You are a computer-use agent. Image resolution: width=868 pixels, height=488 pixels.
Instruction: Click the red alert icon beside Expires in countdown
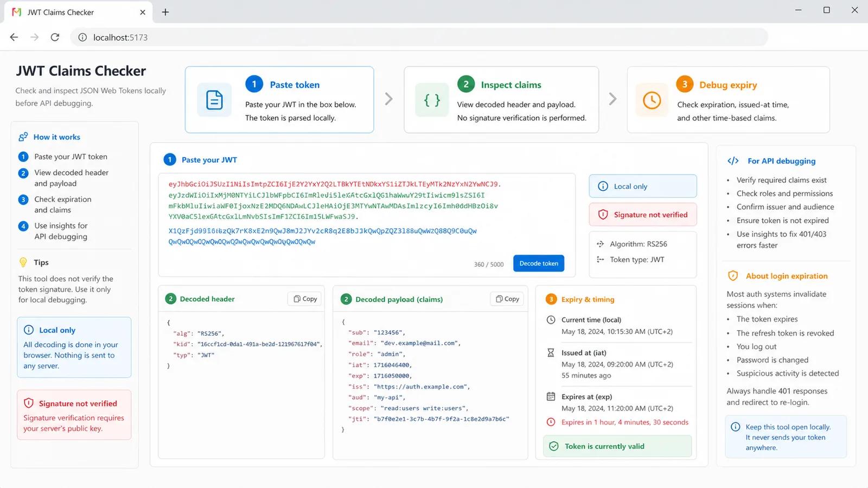pos(551,422)
